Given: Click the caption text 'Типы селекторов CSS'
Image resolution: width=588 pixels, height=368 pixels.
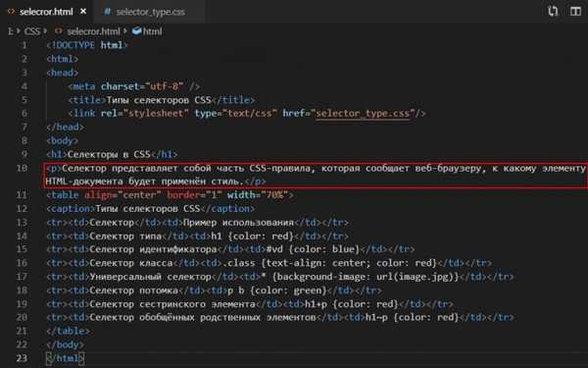Looking at the screenshot, I should tap(148, 209).
